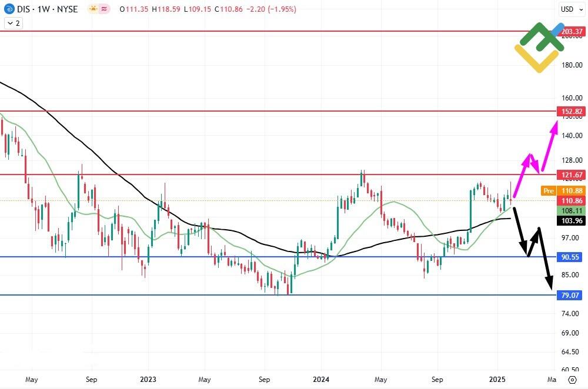
Task: Click the Pre 110.88 pre-market price label
Action: point(563,191)
